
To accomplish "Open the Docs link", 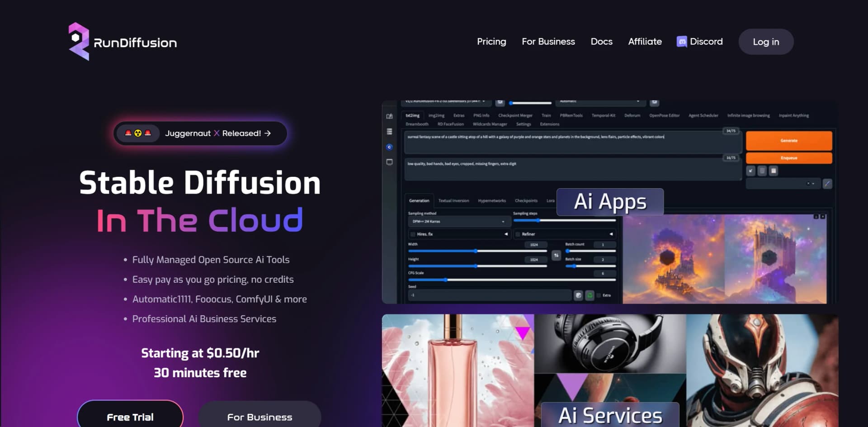I will pyautogui.click(x=601, y=42).
